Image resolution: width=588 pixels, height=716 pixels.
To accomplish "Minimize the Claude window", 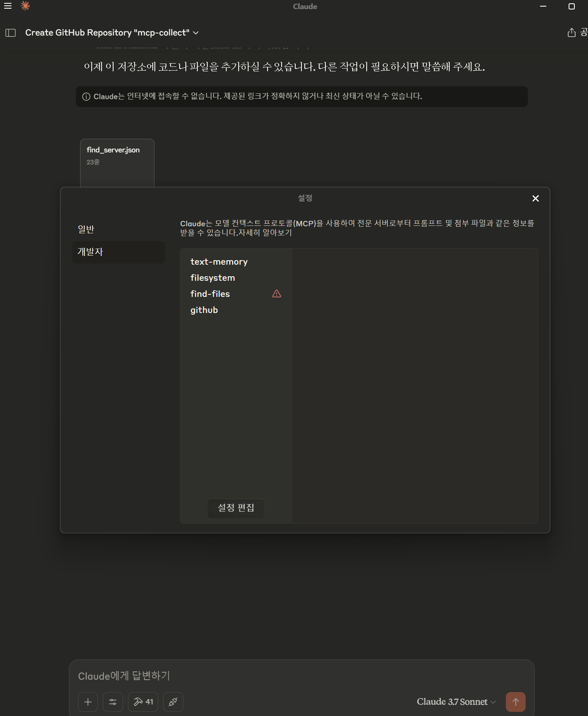I will pos(543,6).
